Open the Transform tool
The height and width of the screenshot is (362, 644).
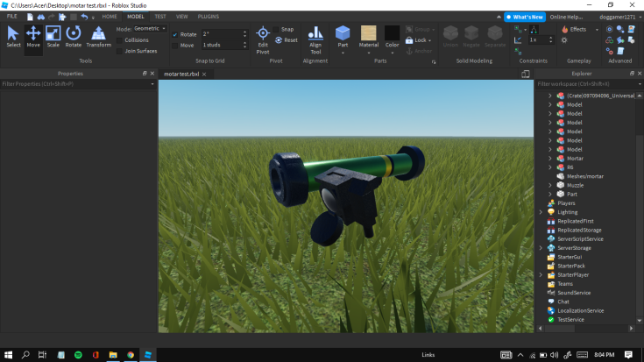(x=98, y=37)
